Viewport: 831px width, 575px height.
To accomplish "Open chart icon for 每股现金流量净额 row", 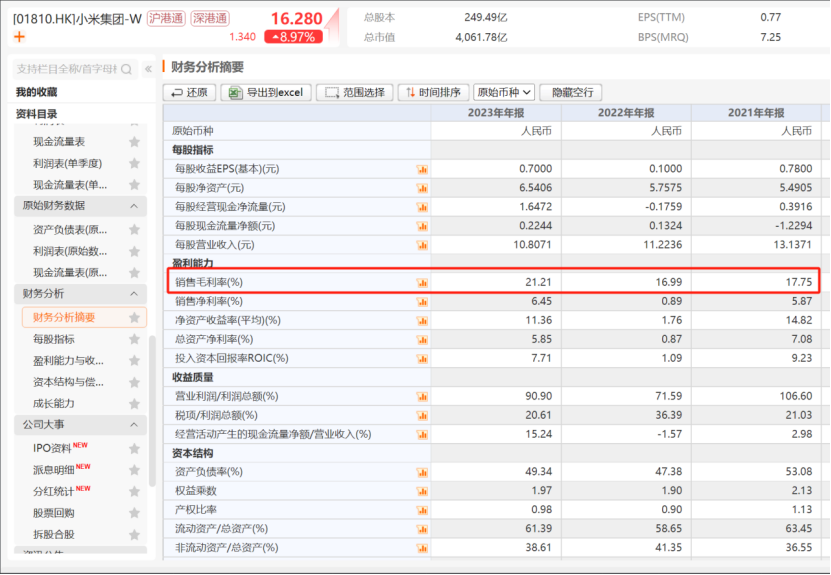I will coord(422,226).
